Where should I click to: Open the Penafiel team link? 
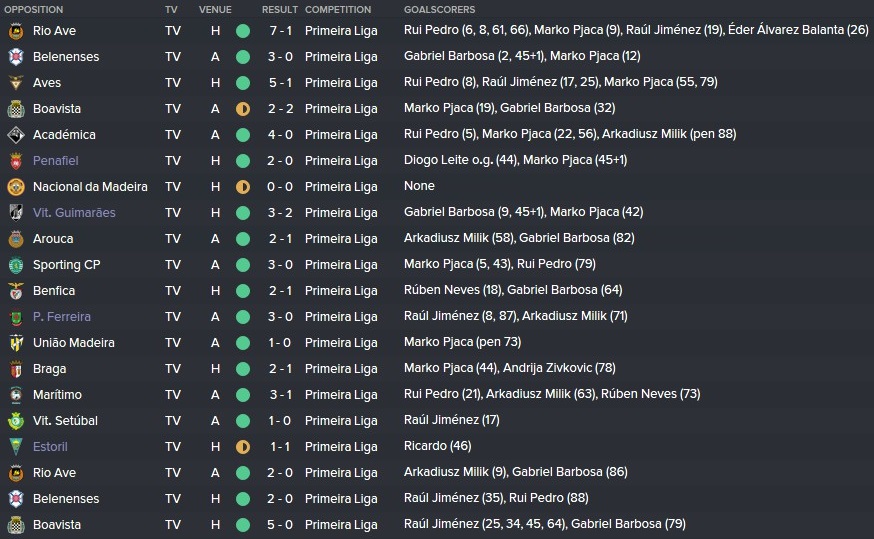coord(55,161)
